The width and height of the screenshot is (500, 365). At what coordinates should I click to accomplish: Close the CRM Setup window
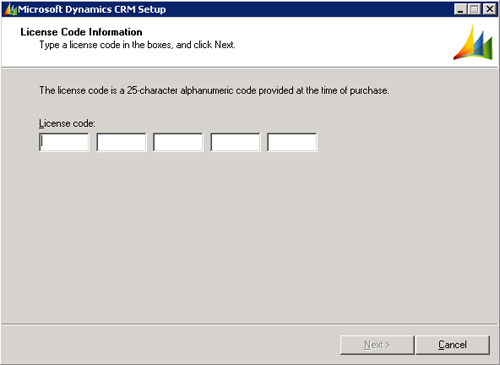coord(489,9)
